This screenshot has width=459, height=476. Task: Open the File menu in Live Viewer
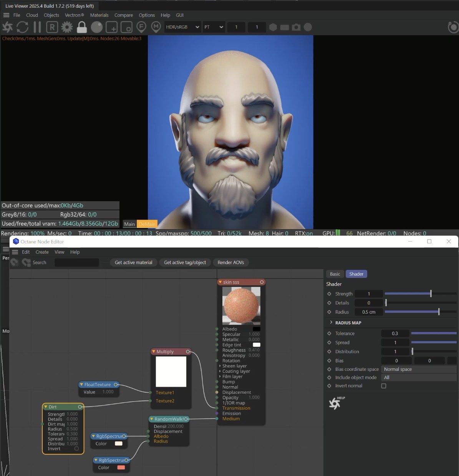(x=17, y=15)
